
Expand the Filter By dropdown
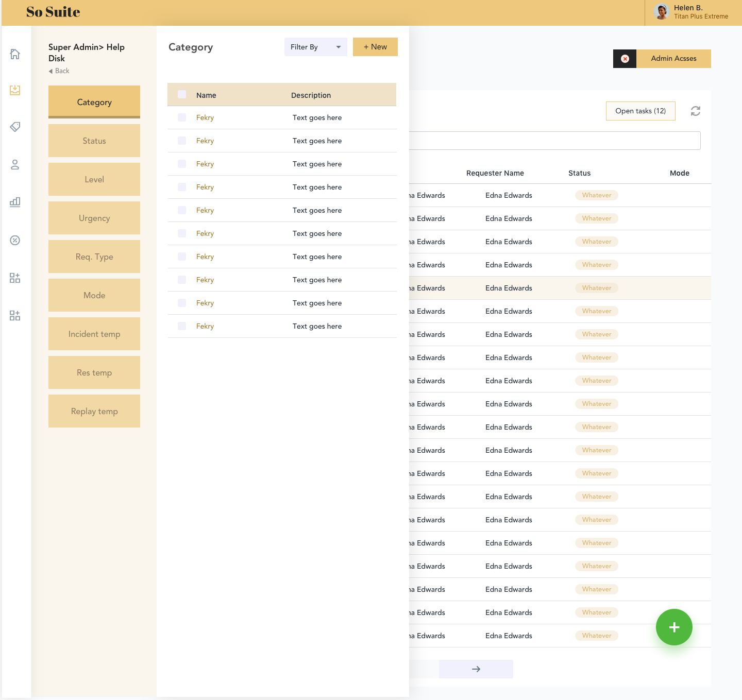coord(315,47)
